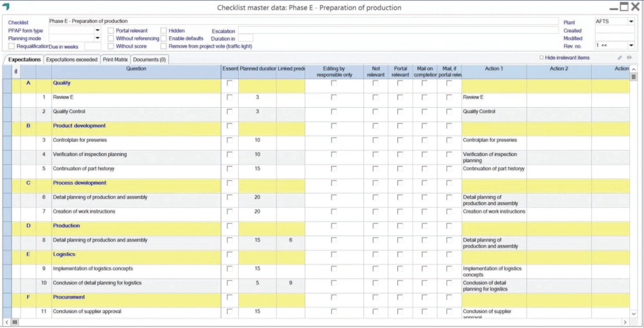Check the Hidden checkbox

[164, 30]
